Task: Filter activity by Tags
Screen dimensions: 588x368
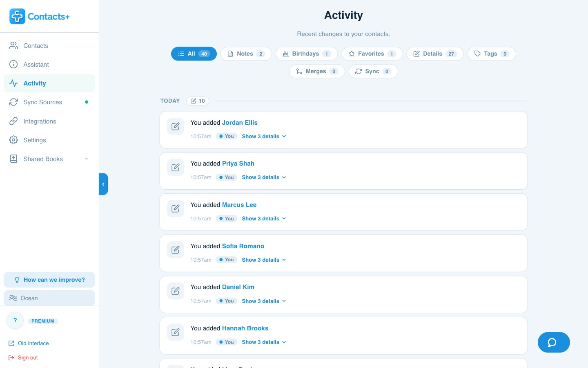Action: point(492,54)
